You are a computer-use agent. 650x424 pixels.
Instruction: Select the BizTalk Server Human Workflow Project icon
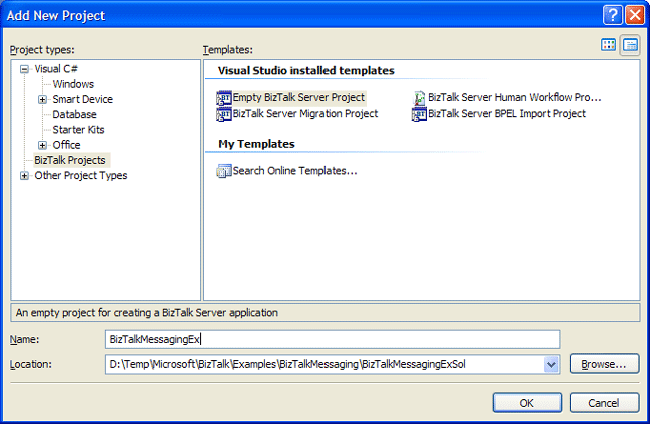point(420,98)
